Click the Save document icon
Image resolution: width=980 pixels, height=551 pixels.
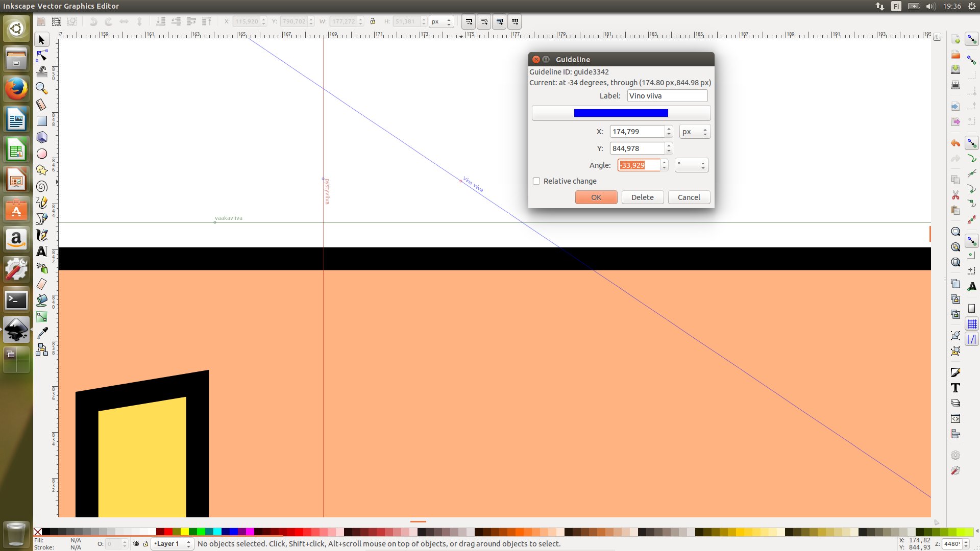[x=955, y=69]
